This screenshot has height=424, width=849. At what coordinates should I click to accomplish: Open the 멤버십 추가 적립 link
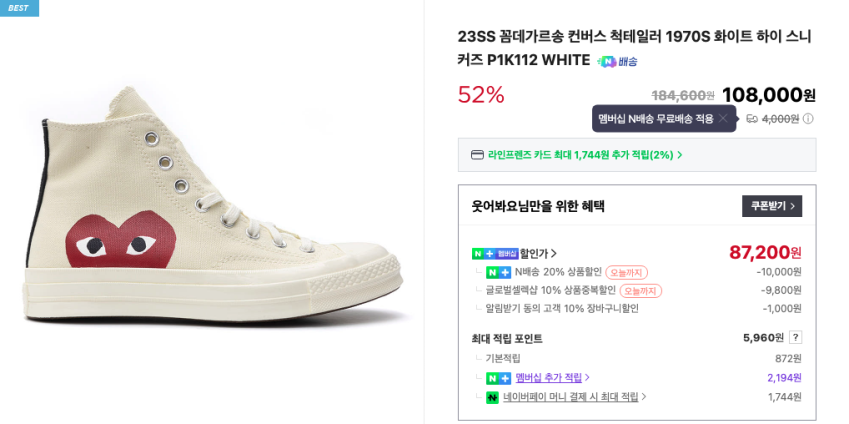tap(552, 378)
